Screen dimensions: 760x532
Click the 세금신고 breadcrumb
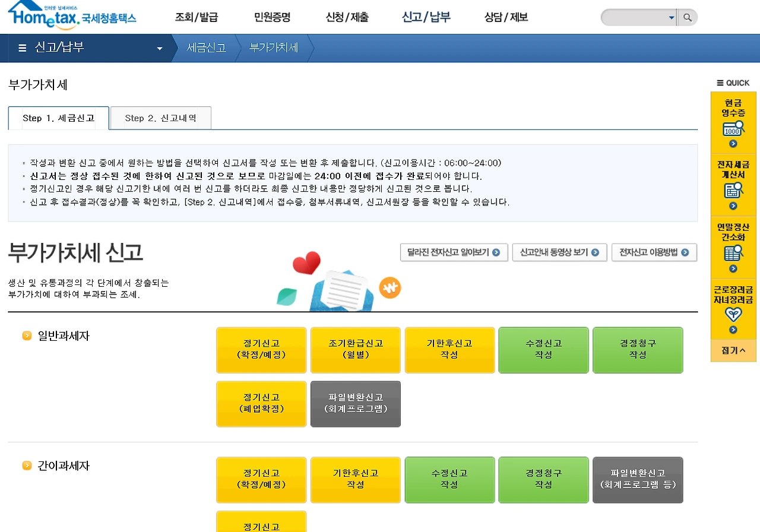pos(206,48)
